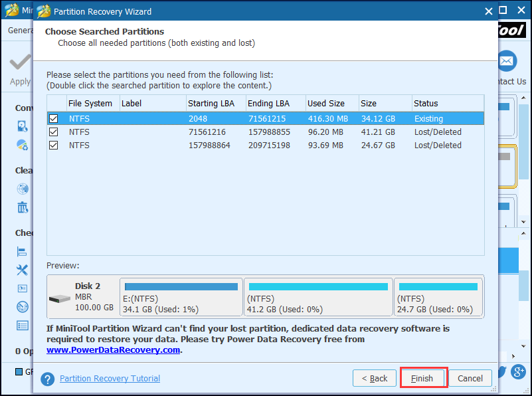Click the Partition Recovery Wizard title icon
532x396 pixels.
[x=43, y=11]
